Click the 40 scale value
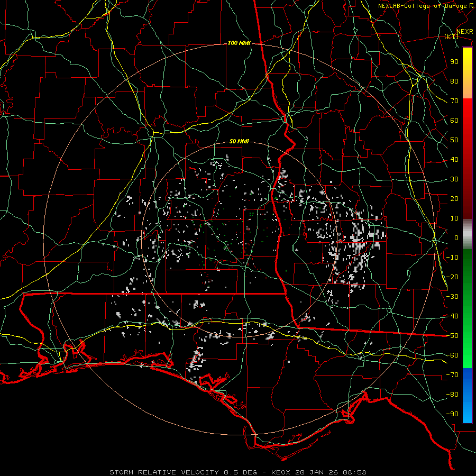This screenshot has height=476, width=476. pos(454,159)
